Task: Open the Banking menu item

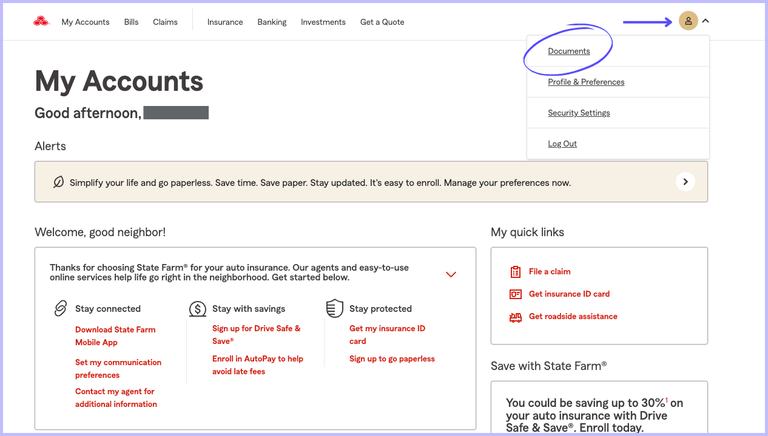Action: tap(272, 22)
